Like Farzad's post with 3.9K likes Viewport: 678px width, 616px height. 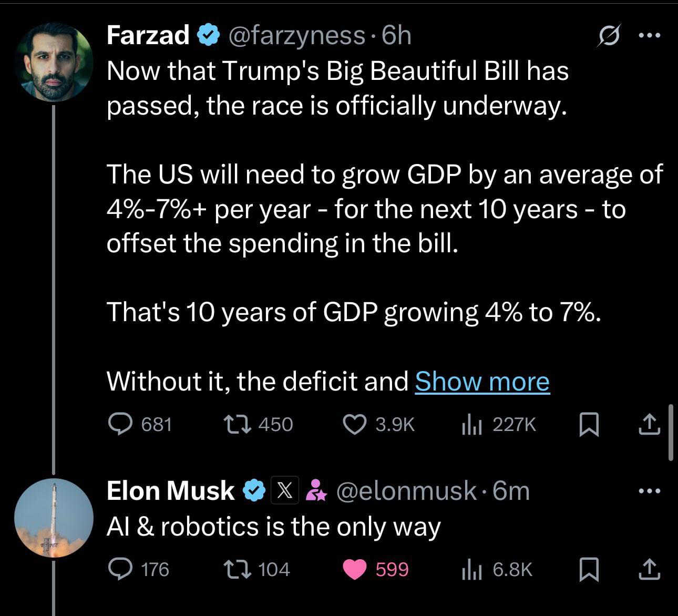pyautogui.click(x=378, y=424)
